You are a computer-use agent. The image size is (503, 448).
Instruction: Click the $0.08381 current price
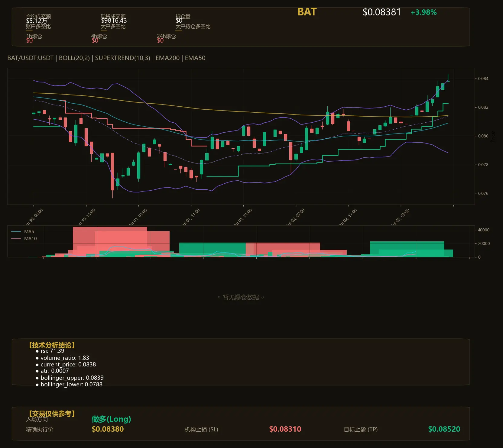381,12
